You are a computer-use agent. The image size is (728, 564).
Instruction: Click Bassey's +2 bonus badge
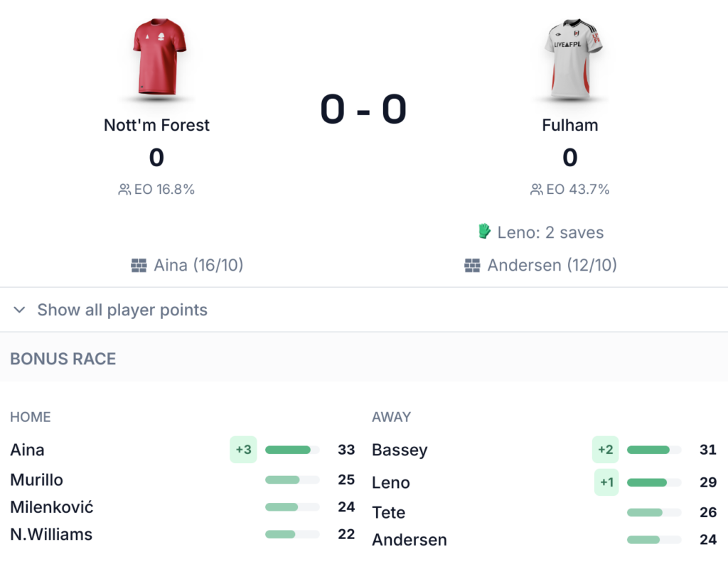pyautogui.click(x=605, y=450)
